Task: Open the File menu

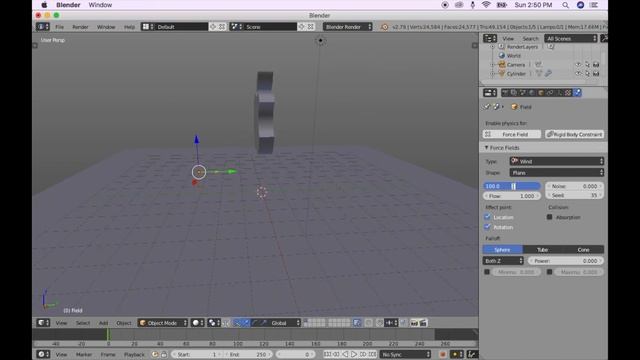Action: tap(60, 27)
